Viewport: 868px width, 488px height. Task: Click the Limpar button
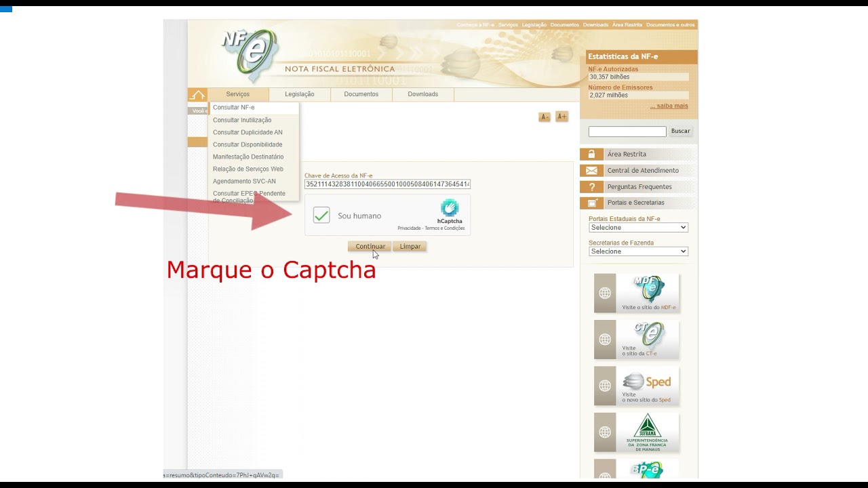[410, 247]
